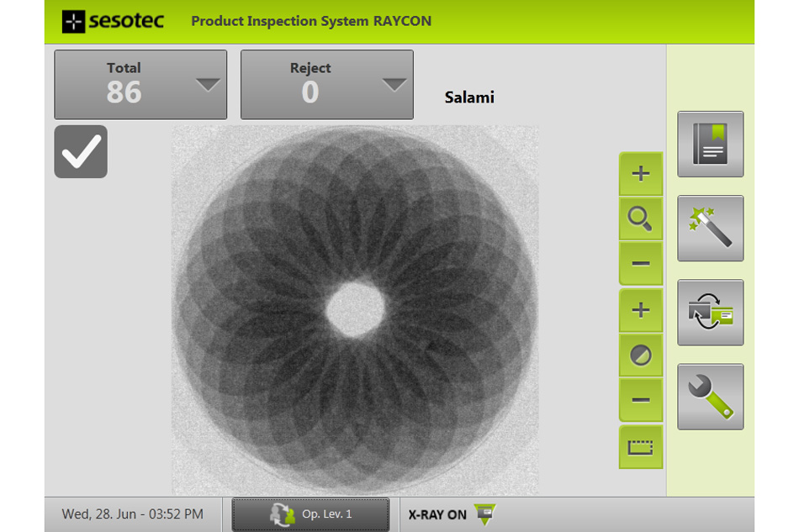Click the Op. Lev. 1 user button
The height and width of the screenshot is (532, 799).
point(310,514)
